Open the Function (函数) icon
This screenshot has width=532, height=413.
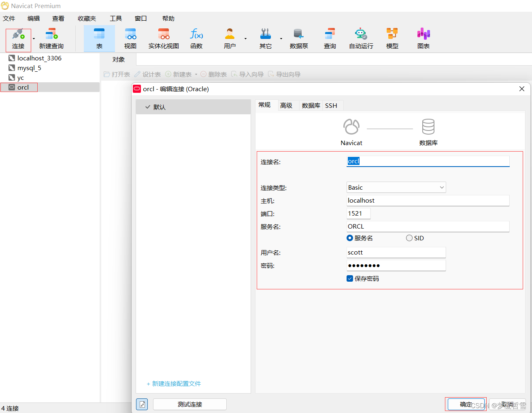pyautogui.click(x=196, y=39)
